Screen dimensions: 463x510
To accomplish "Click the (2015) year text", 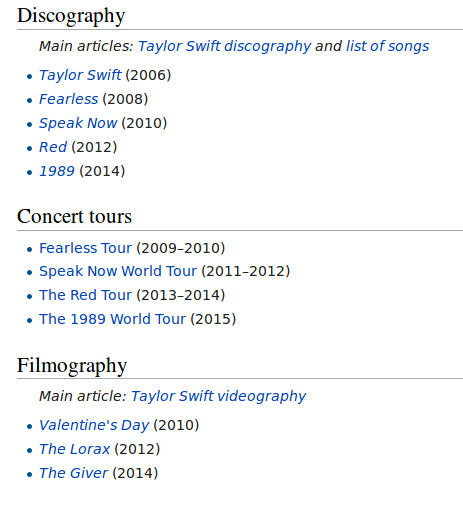I will click(x=213, y=319).
